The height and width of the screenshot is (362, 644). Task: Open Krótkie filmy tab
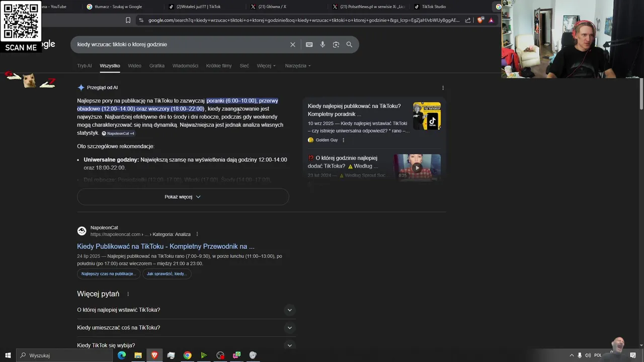[x=219, y=66]
